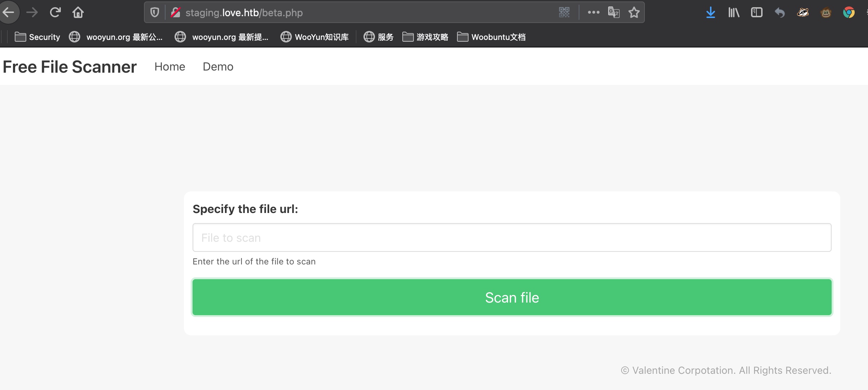
Task: Expand the Woobuntu文档 bookmark folder
Action: 491,37
